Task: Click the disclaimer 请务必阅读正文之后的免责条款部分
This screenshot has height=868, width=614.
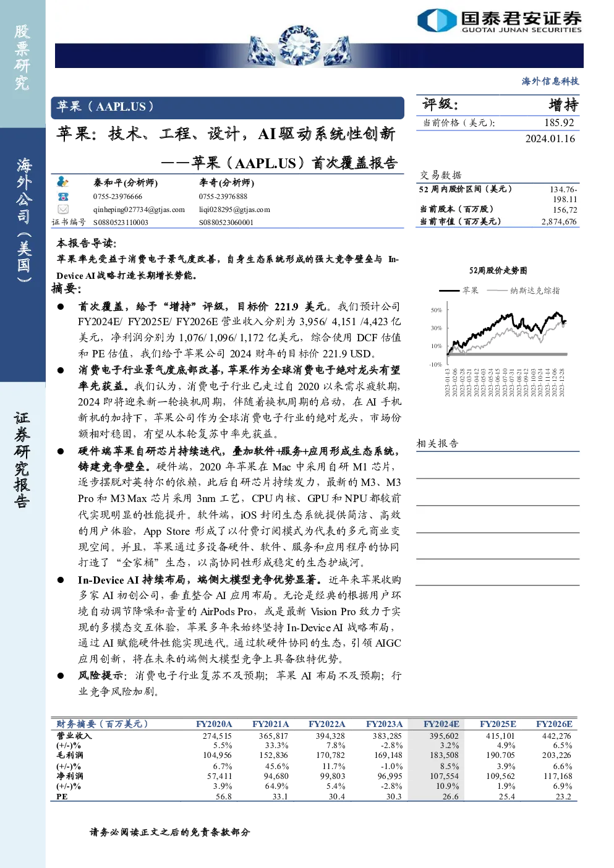Action: pos(170,832)
